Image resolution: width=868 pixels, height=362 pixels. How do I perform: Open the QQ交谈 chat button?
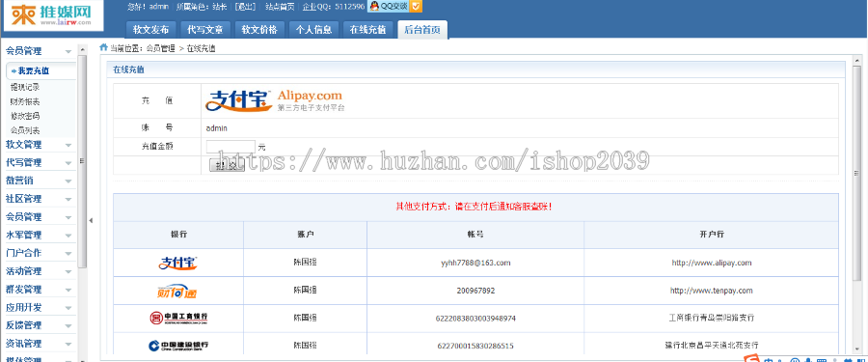(390, 7)
